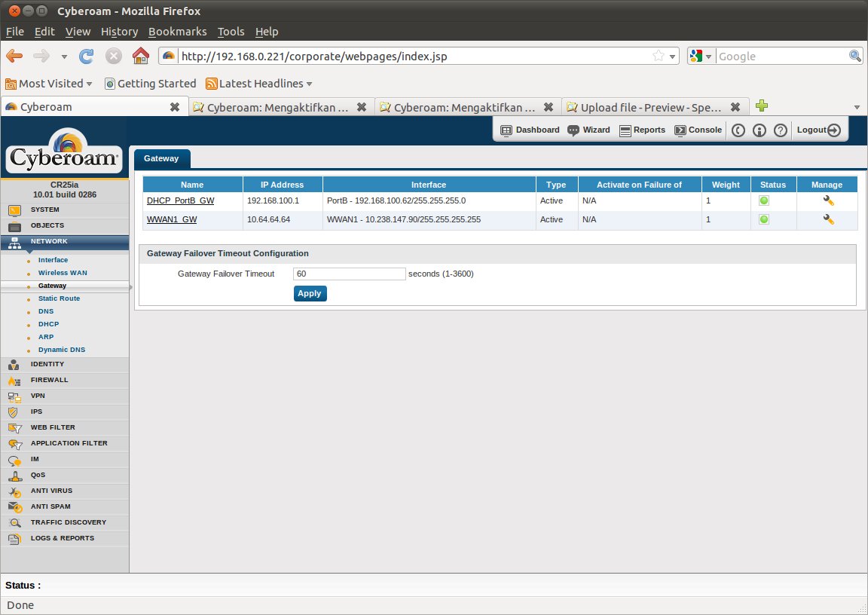Open the search engine selector dropdown
This screenshot has height=615, width=868.
coord(700,57)
